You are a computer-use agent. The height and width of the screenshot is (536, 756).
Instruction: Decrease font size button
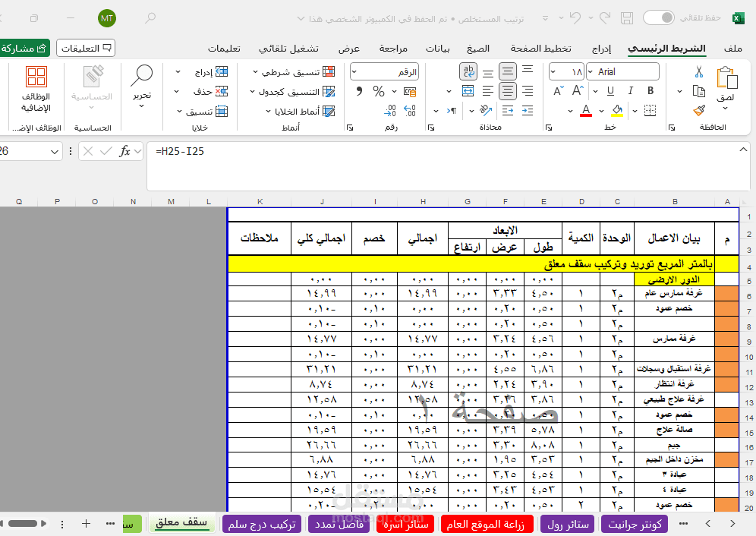point(559,90)
